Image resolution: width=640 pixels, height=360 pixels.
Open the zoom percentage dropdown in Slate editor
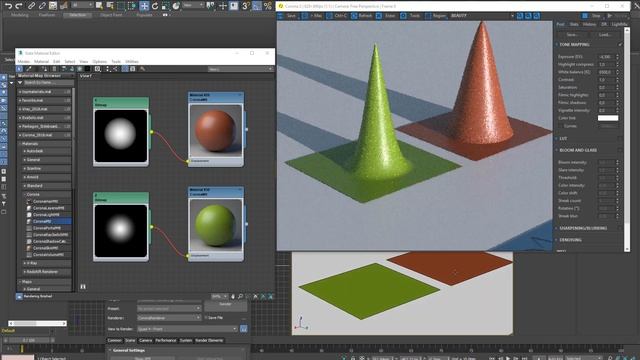point(219,296)
